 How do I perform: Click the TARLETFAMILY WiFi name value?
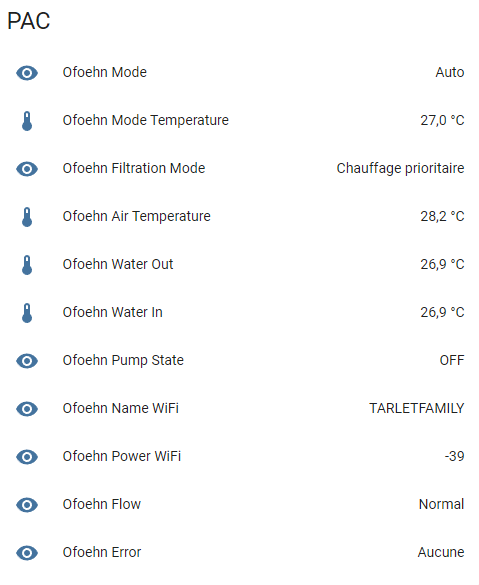click(x=417, y=408)
